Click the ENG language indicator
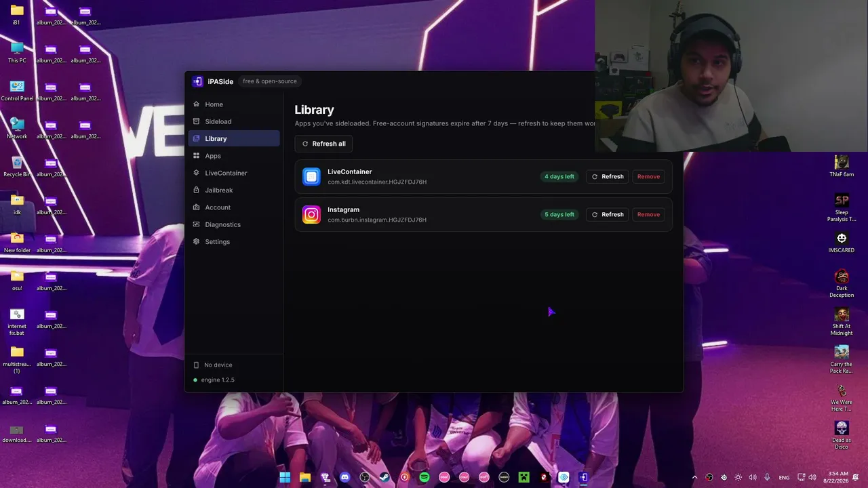The height and width of the screenshot is (488, 868). click(784, 478)
